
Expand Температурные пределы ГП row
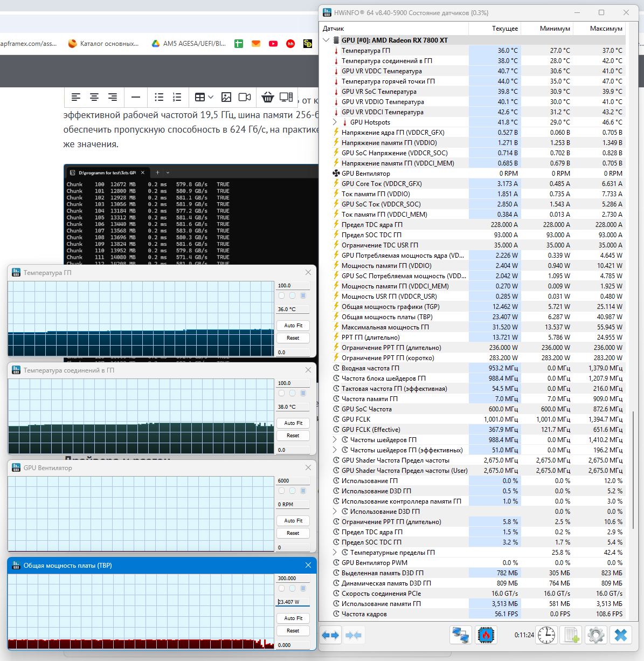pos(335,553)
